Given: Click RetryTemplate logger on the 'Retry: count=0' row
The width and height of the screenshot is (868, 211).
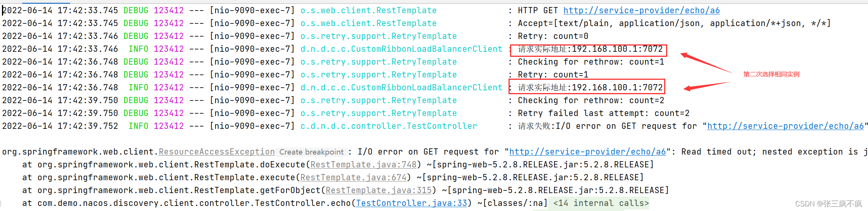Looking at the screenshot, I should (x=379, y=36).
